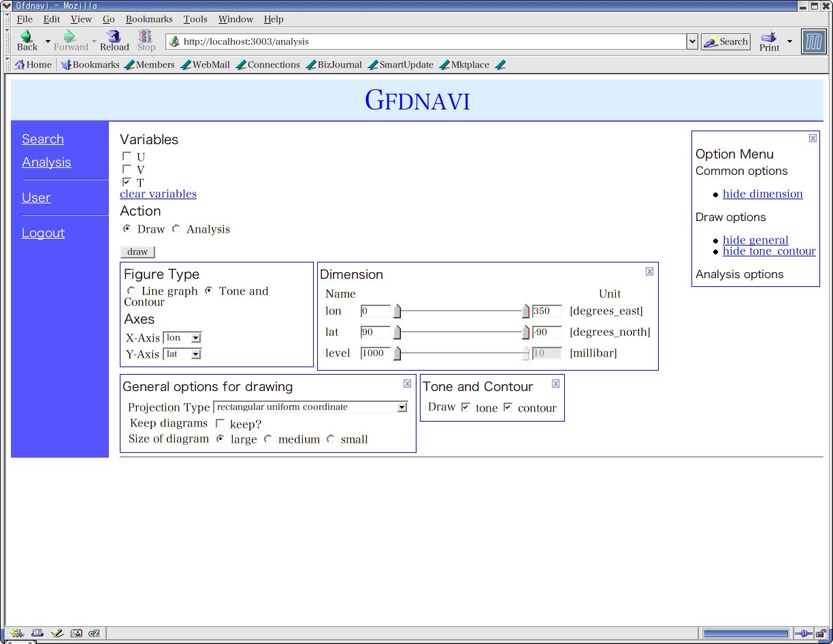Image resolution: width=833 pixels, height=644 pixels.
Task: Expand the URL history dropdown arrow
Action: click(693, 41)
